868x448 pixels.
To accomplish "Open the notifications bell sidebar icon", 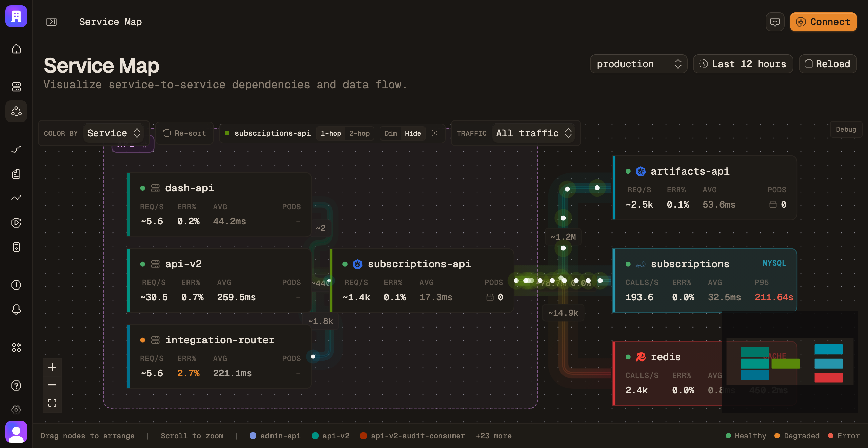I will (x=16, y=310).
